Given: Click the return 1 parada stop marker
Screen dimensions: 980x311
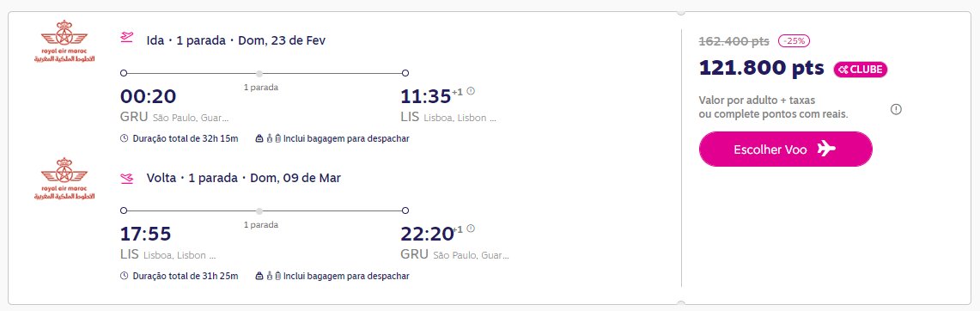Looking at the screenshot, I should click(x=259, y=210).
